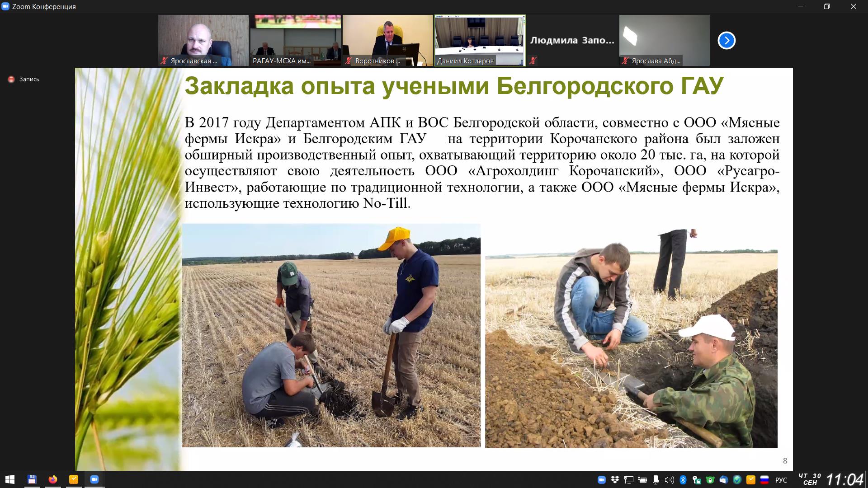Click the red recording indicator icon
Screen dimensions: 868x488
[11, 79]
